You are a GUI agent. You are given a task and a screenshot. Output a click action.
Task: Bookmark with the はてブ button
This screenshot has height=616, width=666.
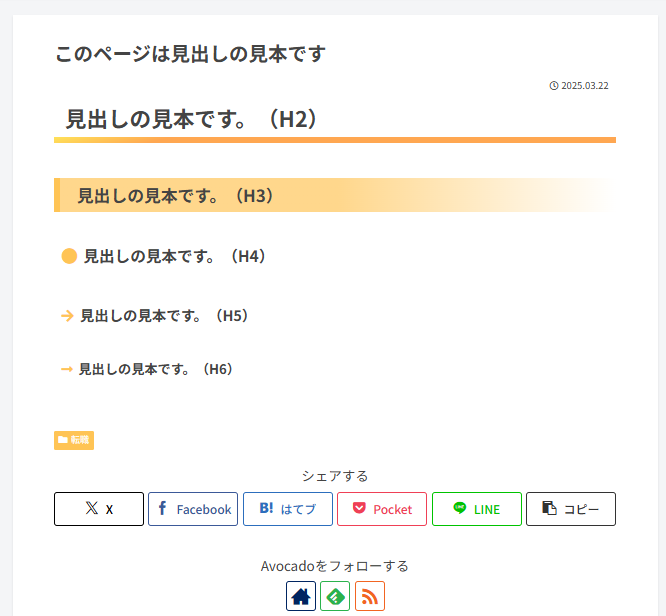[x=288, y=509]
